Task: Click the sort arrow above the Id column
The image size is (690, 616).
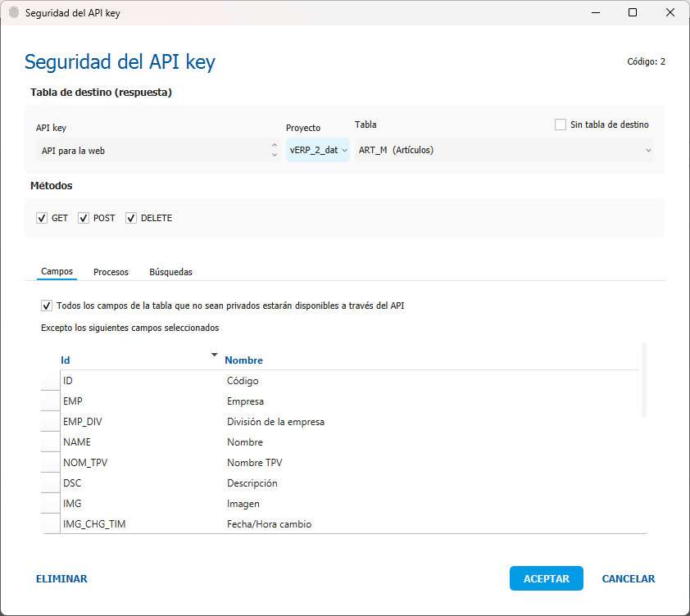Action: [x=214, y=355]
